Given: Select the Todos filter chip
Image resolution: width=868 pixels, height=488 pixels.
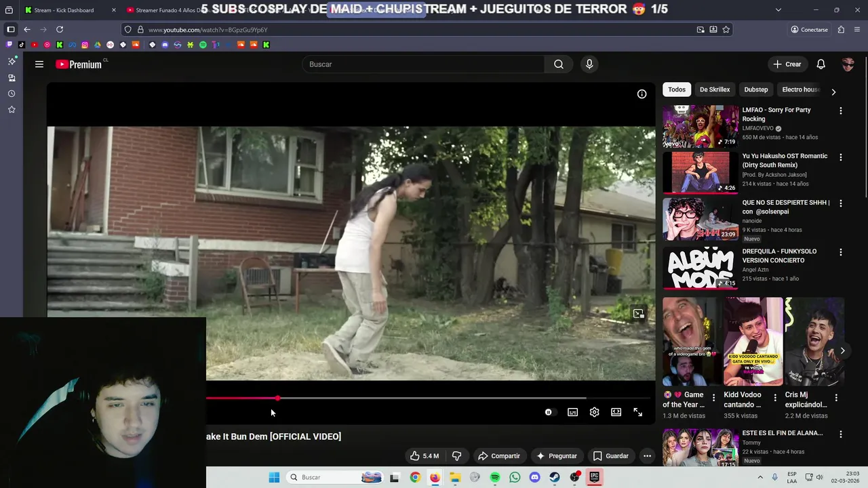Looking at the screenshot, I should coord(677,89).
